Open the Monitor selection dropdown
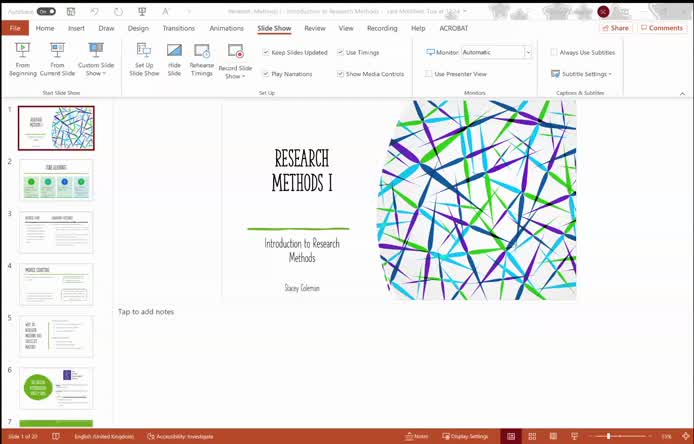The image size is (694, 444). 528,52
